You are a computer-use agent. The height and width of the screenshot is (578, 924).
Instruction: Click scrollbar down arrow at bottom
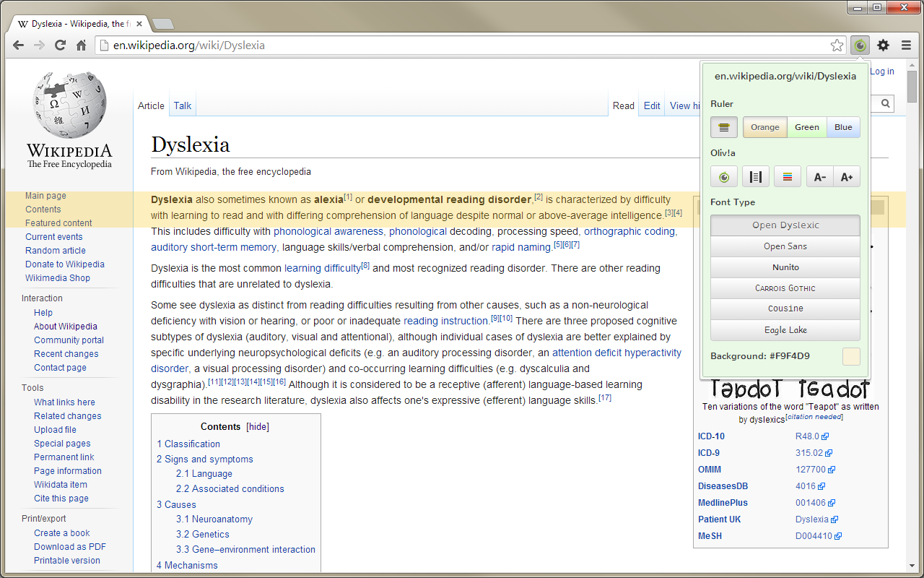(x=912, y=566)
